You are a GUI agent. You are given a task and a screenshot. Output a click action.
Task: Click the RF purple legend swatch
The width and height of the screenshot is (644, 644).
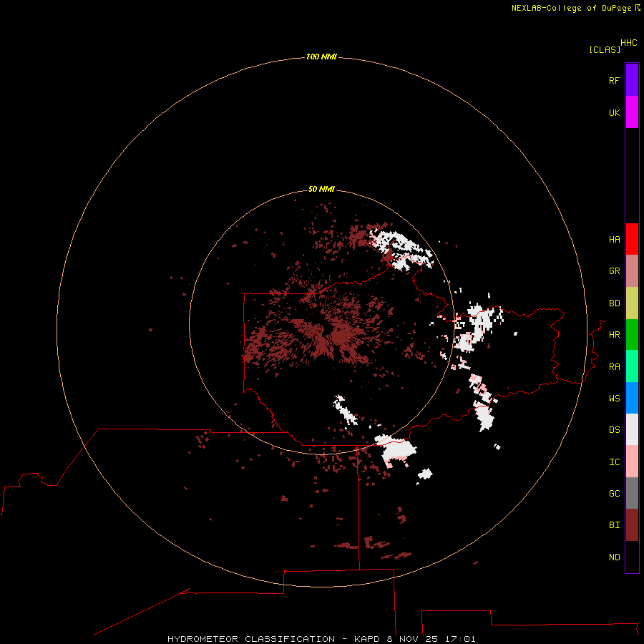[x=632, y=80]
